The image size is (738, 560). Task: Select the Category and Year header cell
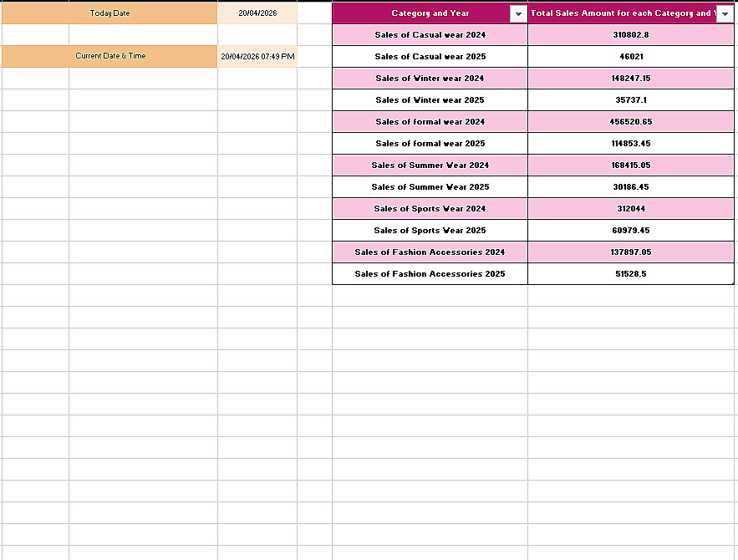tap(430, 13)
